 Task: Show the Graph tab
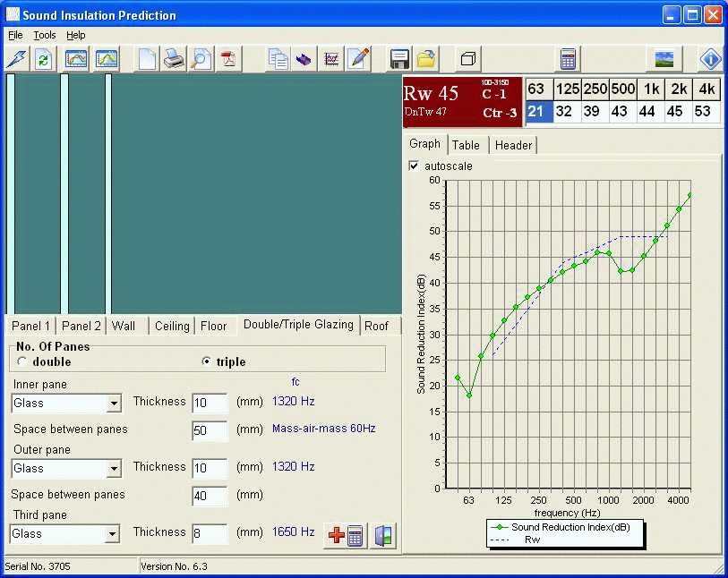[x=424, y=144]
